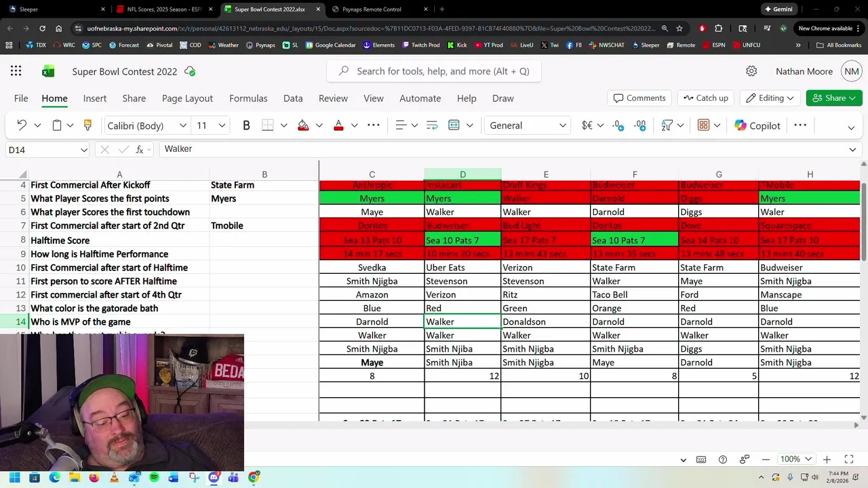Apply the yellow fill color bucket

(x=303, y=125)
